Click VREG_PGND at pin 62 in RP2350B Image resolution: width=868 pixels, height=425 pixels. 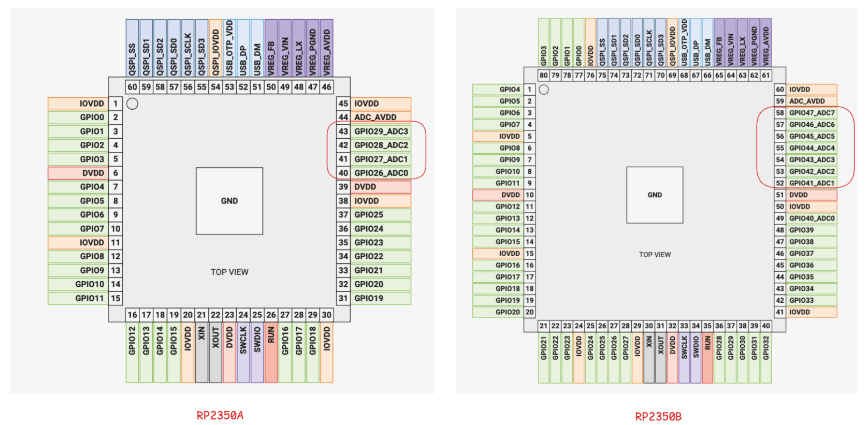(754, 43)
